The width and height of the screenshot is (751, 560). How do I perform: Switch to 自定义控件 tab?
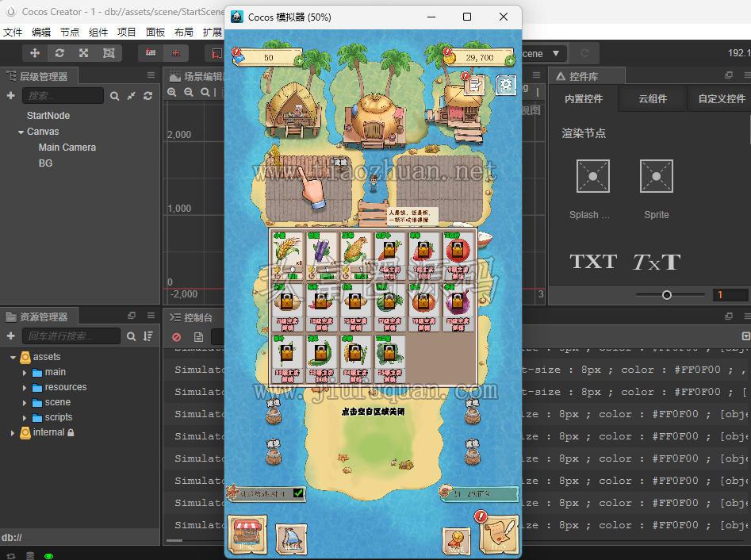[722, 98]
